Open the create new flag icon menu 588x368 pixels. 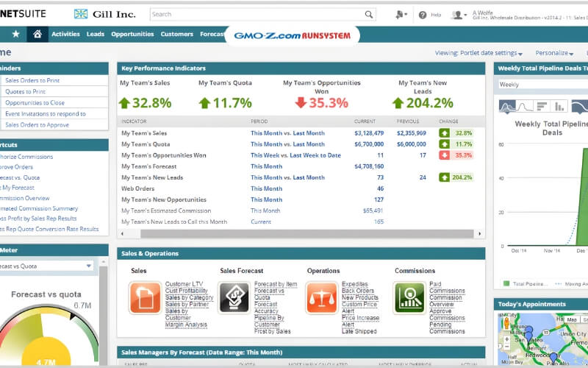point(401,15)
